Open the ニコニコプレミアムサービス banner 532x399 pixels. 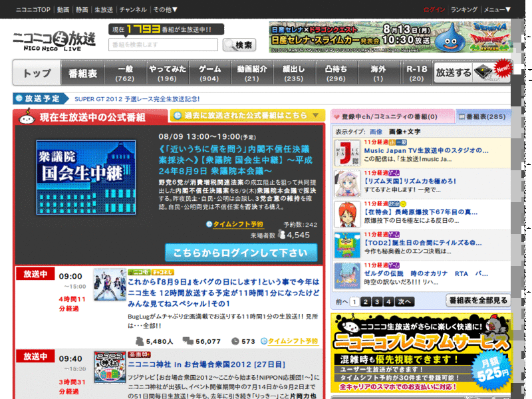421,353
